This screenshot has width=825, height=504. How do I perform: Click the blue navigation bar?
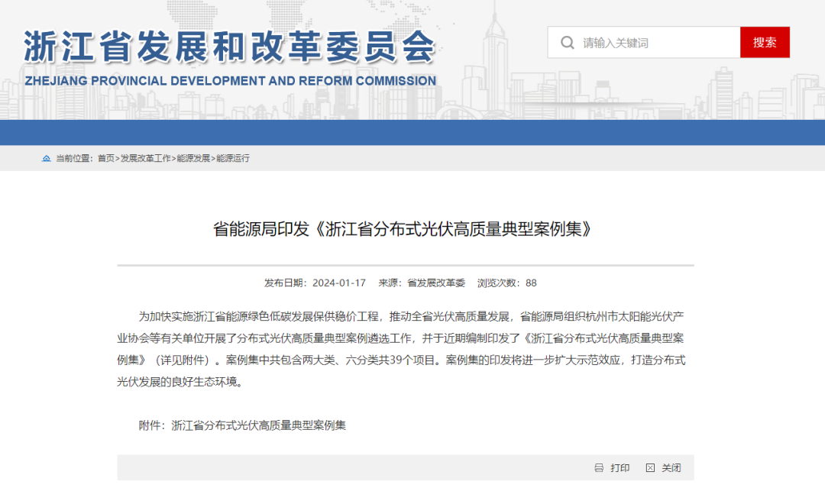click(412, 132)
